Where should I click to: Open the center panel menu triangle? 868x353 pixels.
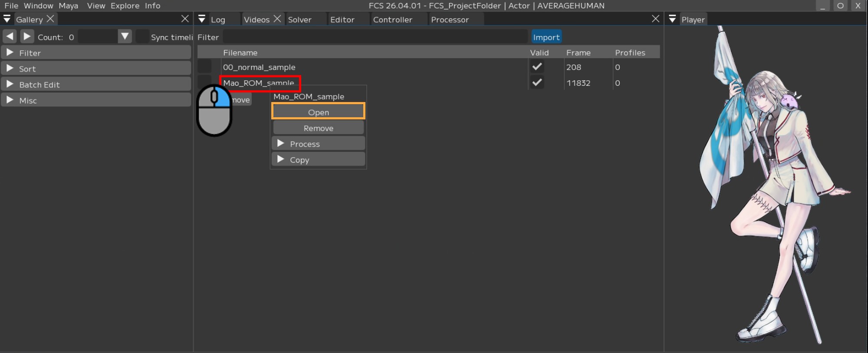pos(202,19)
